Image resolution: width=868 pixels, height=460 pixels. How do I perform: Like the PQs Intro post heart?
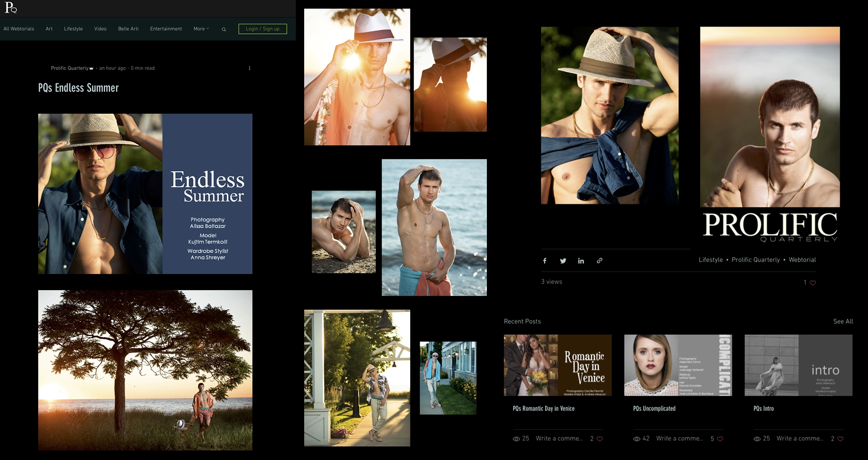point(840,439)
